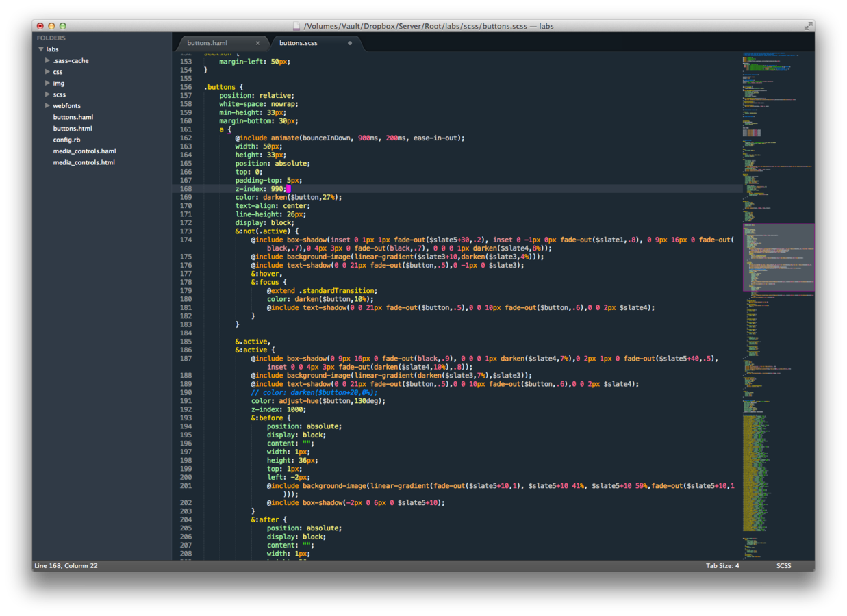847x616 pixels.
Task: Place cursor on '.buttons {' selector line
Action: pos(223,87)
